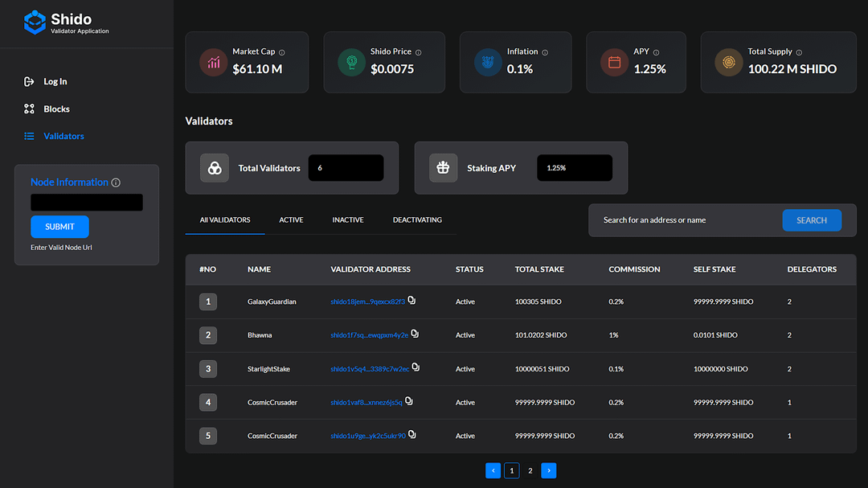Show the Inactive validators tab

(348, 220)
